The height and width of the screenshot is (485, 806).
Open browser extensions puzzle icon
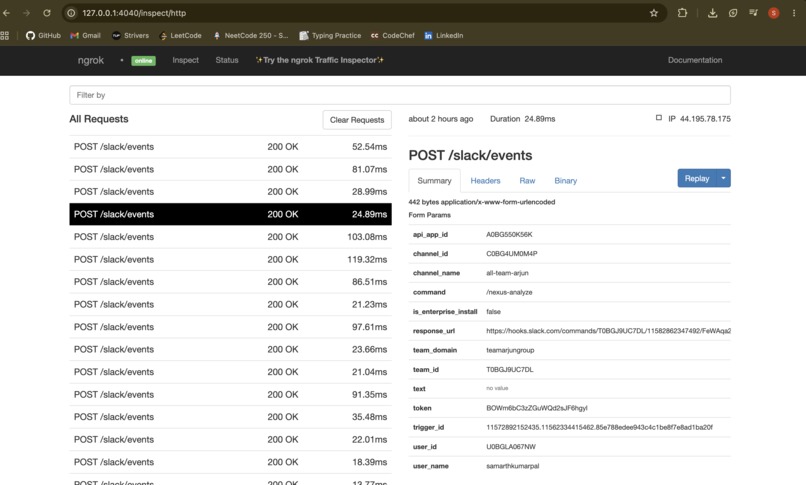coord(682,13)
